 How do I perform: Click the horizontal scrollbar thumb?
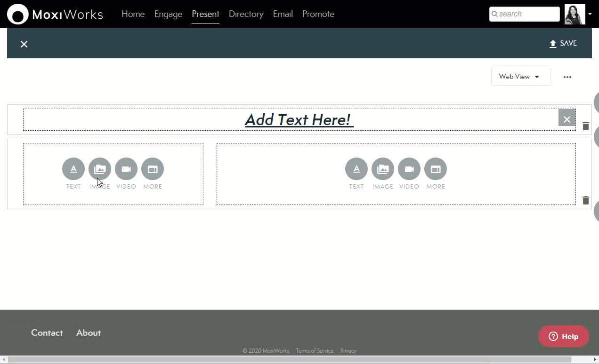(290, 360)
